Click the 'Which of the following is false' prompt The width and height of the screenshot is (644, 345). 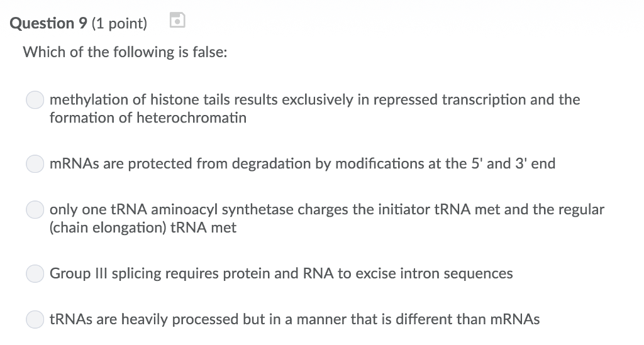point(125,52)
